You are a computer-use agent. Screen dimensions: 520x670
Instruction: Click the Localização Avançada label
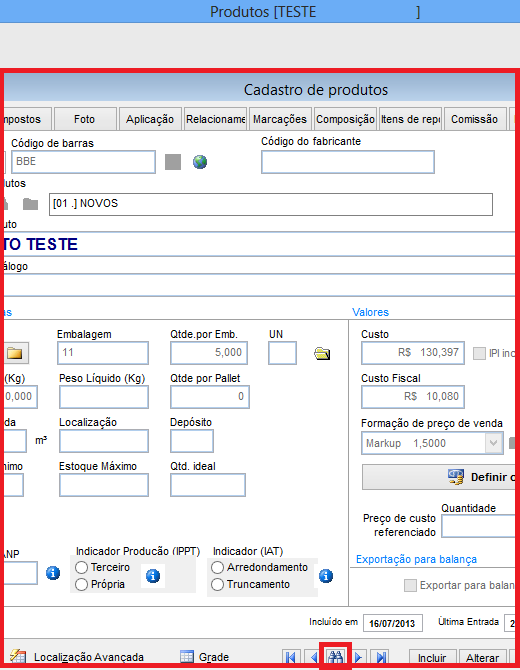pos(89,657)
